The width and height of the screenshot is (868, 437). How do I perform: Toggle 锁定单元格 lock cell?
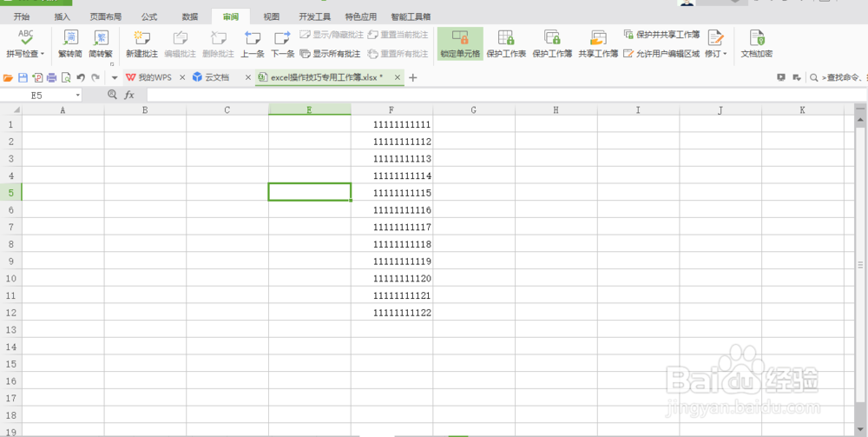click(x=460, y=43)
